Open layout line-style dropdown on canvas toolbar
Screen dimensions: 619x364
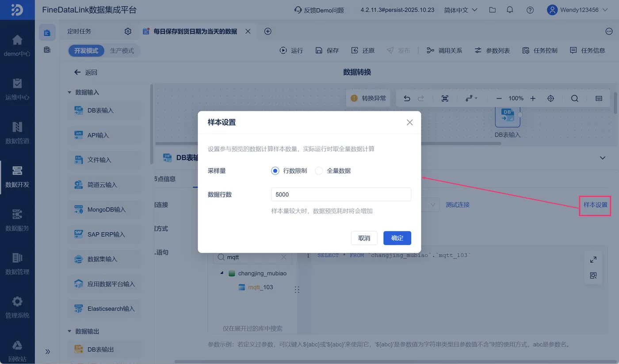point(471,99)
